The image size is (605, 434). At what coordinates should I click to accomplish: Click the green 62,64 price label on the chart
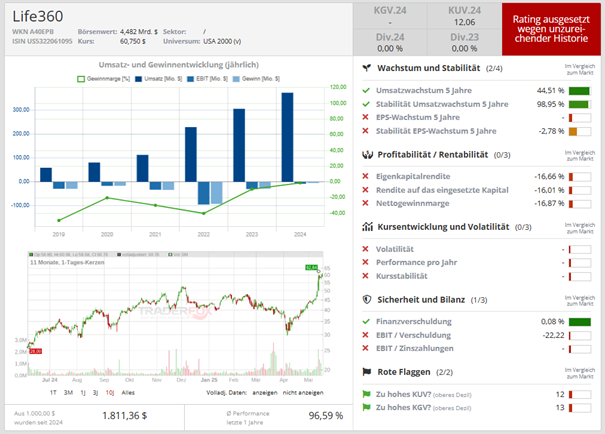(x=311, y=267)
